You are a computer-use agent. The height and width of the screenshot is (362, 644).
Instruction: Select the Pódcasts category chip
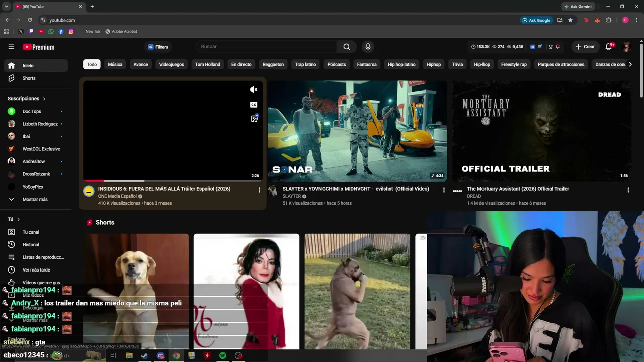point(337,64)
